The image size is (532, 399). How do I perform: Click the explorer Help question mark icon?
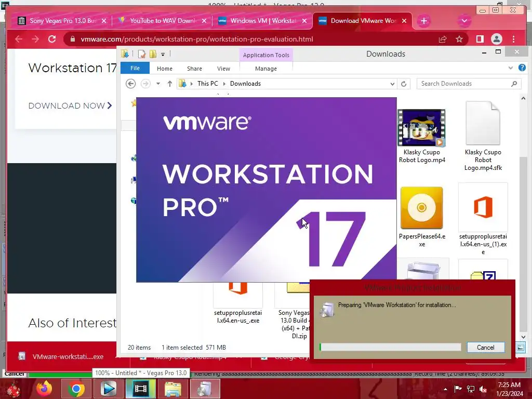click(522, 68)
